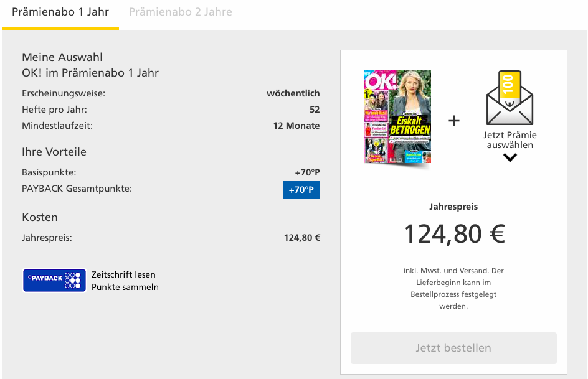Screen dimensions: 588x379
Task: Click the plus sign between cover and premium
Action: pos(454,121)
